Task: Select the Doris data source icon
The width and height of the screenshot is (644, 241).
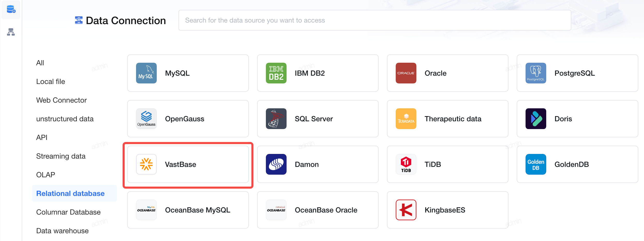Action: point(536,119)
